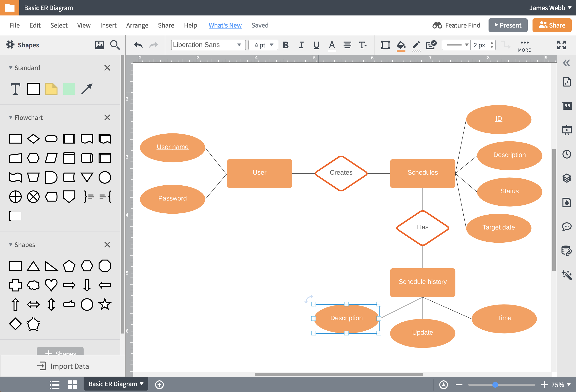The width and height of the screenshot is (576, 392).
Task: Open the Edit menu
Action: pyautogui.click(x=35, y=25)
